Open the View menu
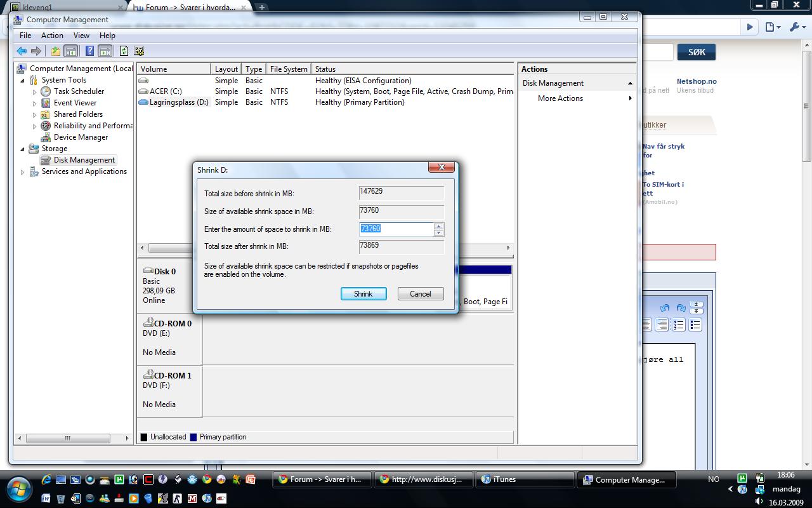 [81, 36]
